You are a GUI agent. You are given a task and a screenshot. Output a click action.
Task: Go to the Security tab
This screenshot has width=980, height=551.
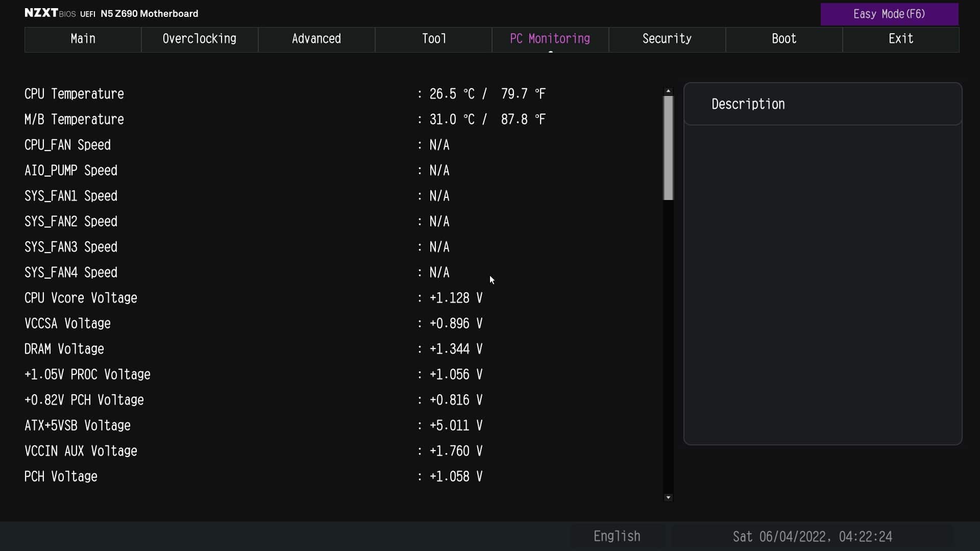(667, 39)
